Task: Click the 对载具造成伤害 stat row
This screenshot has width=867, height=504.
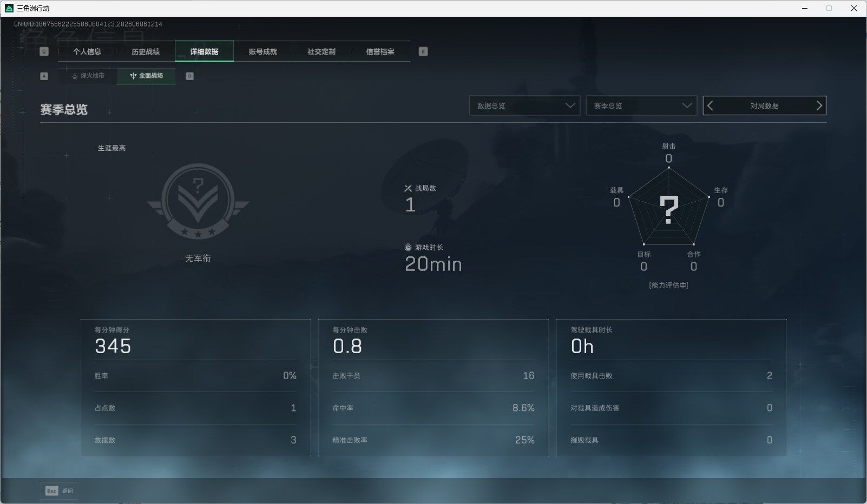Action: click(672, 408)
